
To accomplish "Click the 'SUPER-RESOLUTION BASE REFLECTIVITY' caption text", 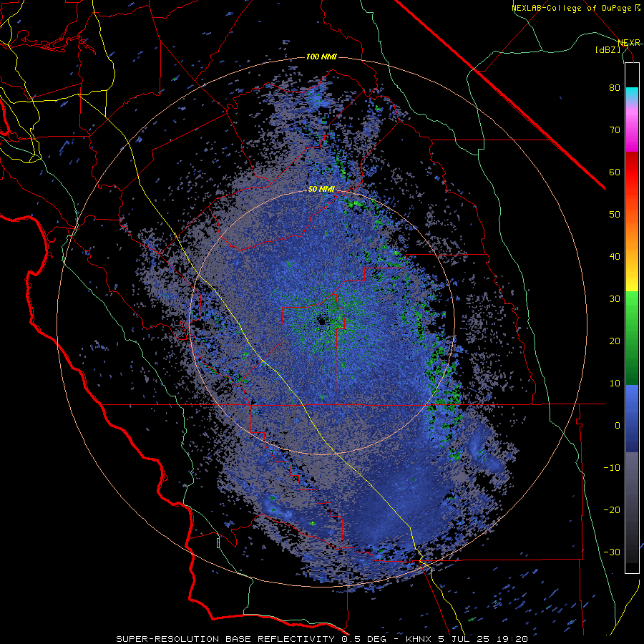I will point(225,639).
